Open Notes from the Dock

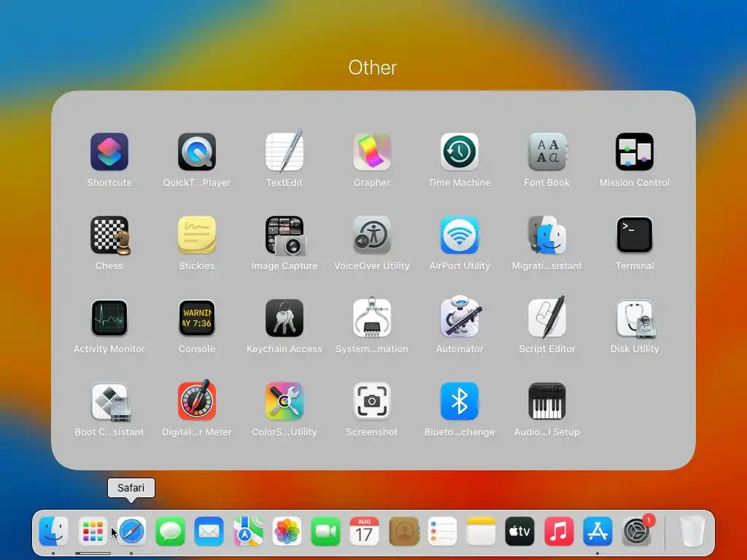481,531
